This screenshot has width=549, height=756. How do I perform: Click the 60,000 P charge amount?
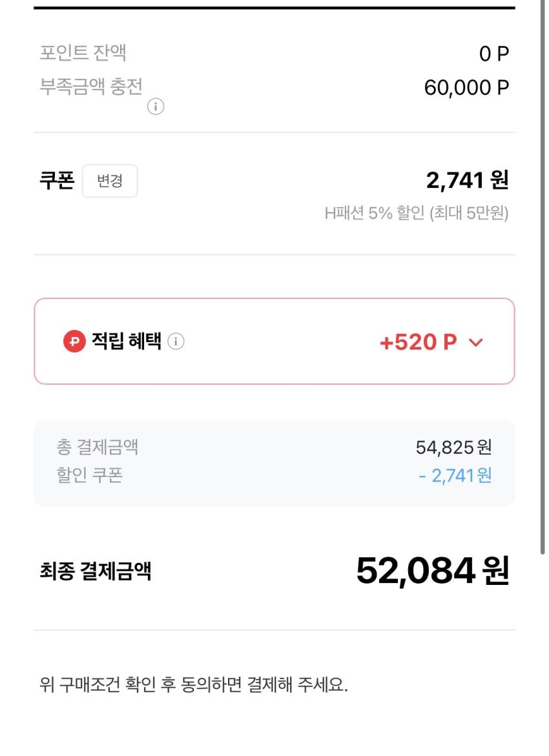click(466, 88)
